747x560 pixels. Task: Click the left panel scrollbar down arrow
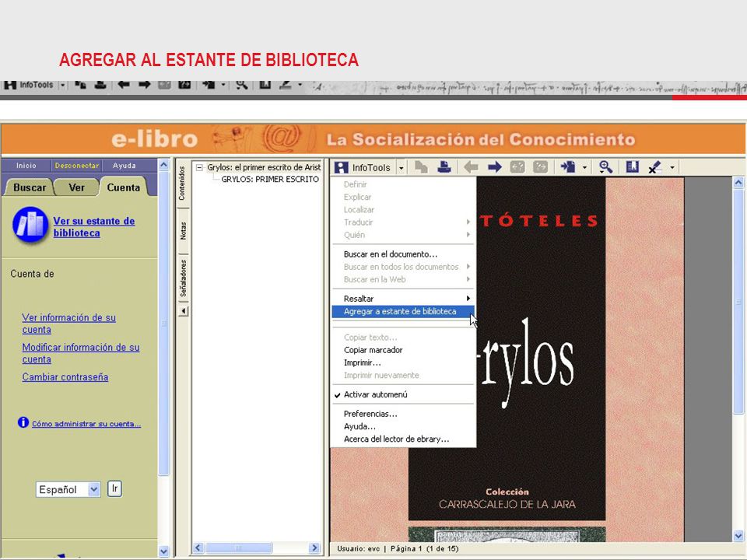coord(163,551)
